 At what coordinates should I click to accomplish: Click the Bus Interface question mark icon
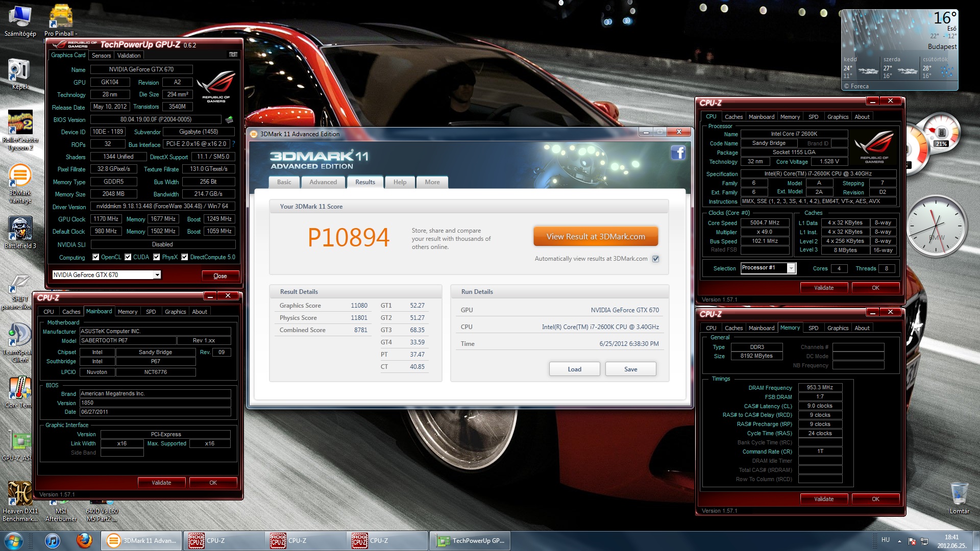234,144
